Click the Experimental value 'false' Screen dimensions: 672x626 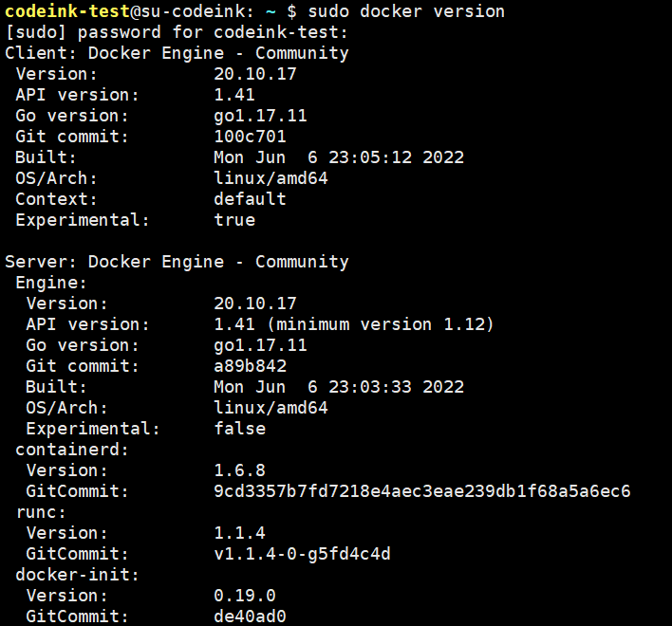(239, 429)
